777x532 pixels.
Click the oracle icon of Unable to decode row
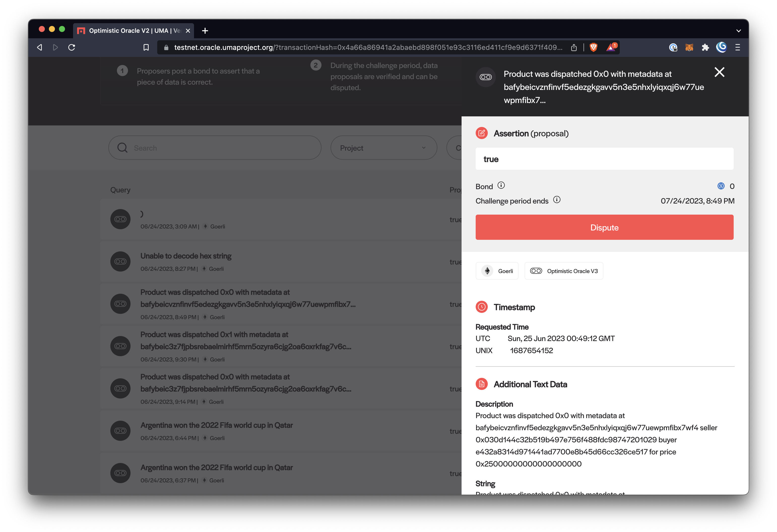click(x=120, y=262)
